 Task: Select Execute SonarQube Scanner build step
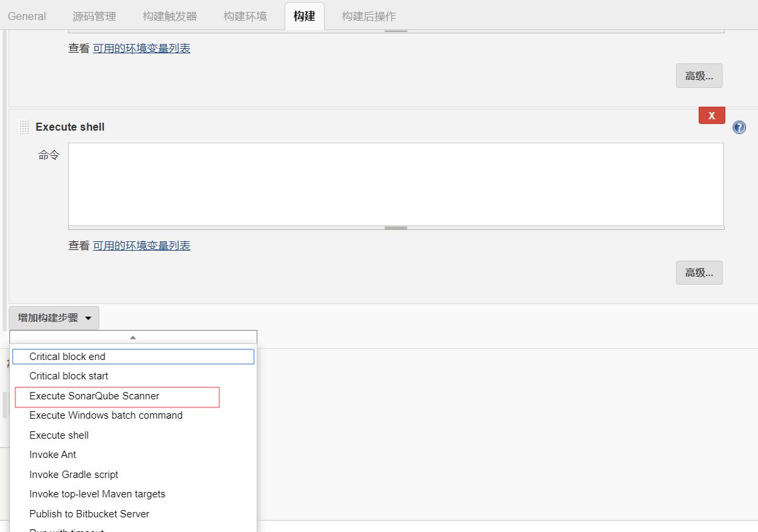94,396
